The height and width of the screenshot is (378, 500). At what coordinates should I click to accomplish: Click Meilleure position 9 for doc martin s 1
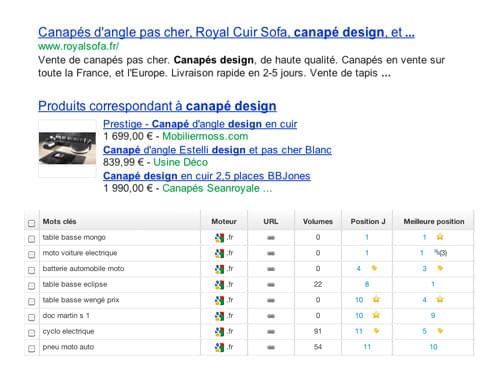point(433,316)
